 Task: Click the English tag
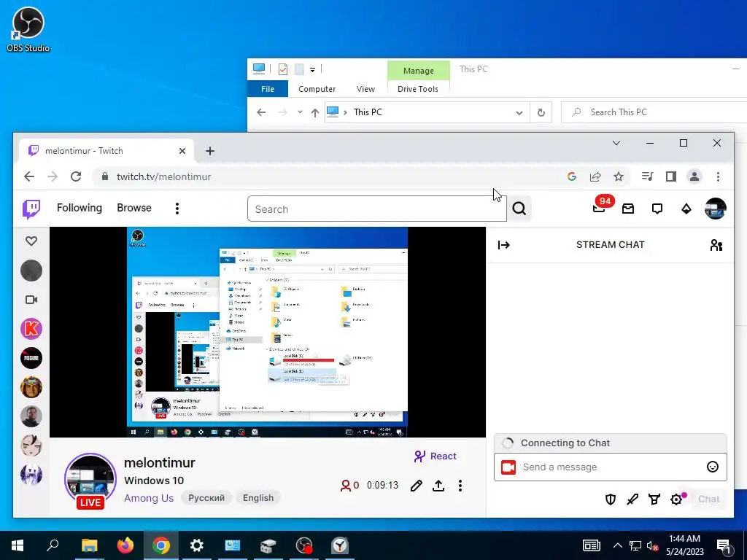point(258,498)
